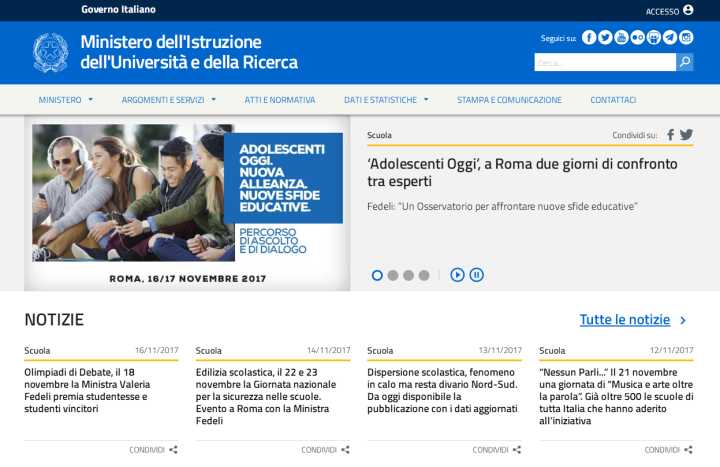Open the Dati e Statistiche dropdown

click(385, 100)
